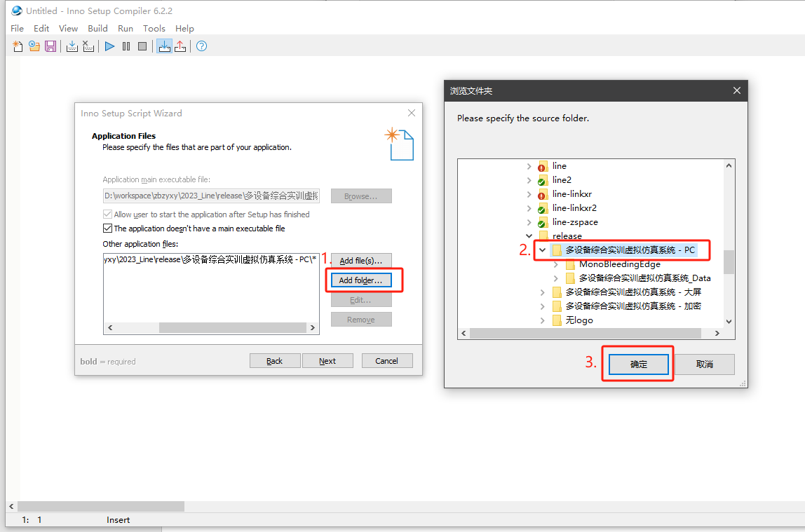The height and width of the screenshot is (532, 805).
Task: Click the folder icon of MonoBleedingEdge
Action: [570, 264]
